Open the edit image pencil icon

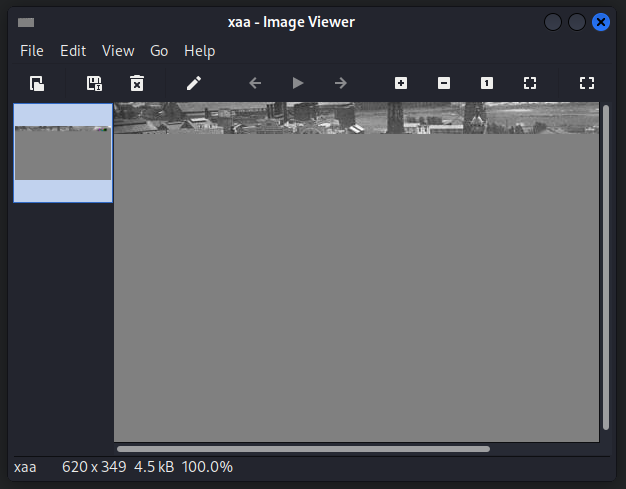(194, 83)
